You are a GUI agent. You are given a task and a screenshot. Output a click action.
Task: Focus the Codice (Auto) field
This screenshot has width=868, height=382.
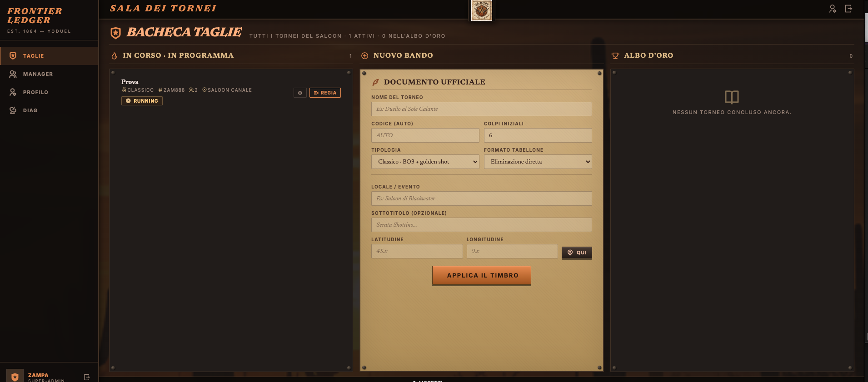[425, 135]
